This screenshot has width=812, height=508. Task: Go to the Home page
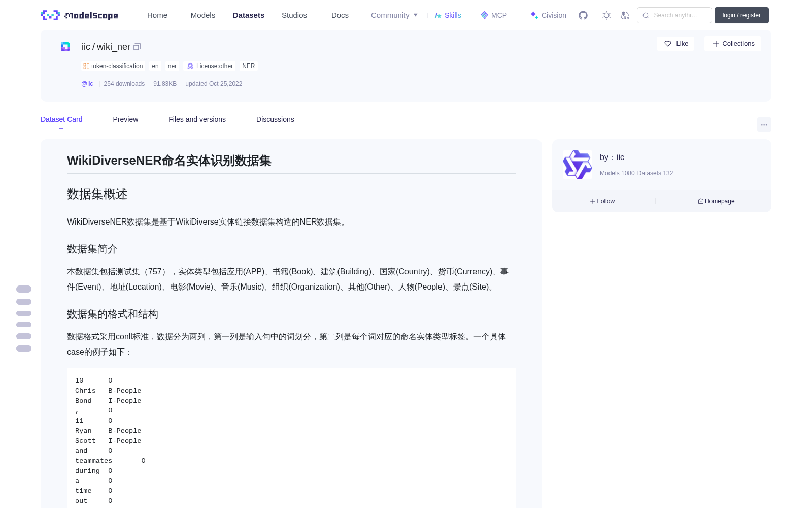157,15
